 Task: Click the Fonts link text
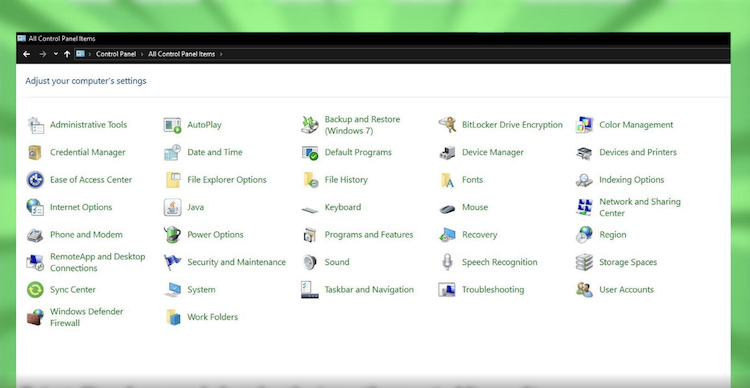point(472,180)
